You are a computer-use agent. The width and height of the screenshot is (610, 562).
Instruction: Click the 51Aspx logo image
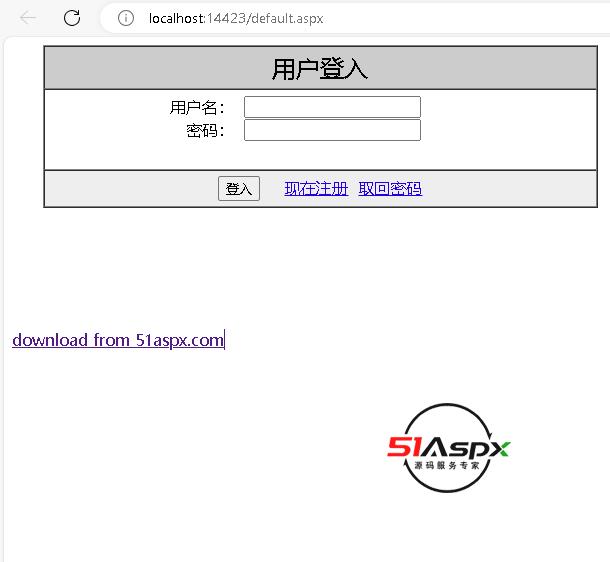pos(448,448)
